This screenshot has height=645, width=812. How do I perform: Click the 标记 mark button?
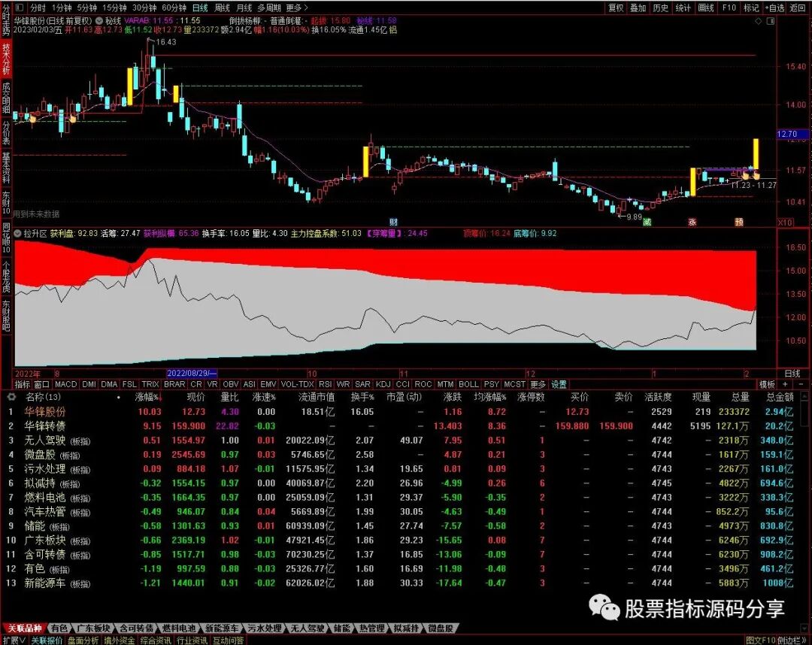click(x=751, y=8)
